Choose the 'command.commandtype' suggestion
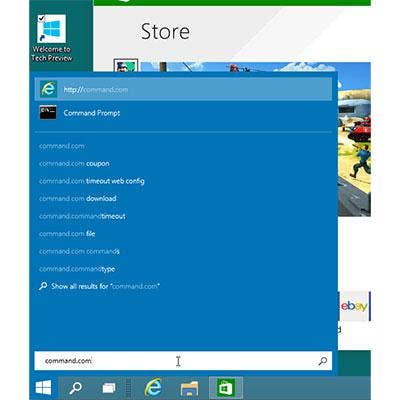 pos(77,269)
